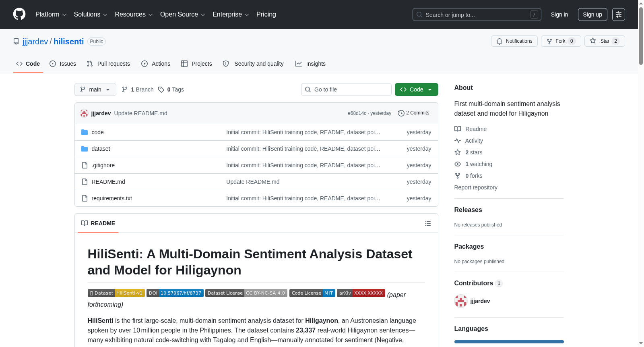The height and width of the screenshot is (347, 644).
Task: Expand the Open Source menu
Action: 183,15
